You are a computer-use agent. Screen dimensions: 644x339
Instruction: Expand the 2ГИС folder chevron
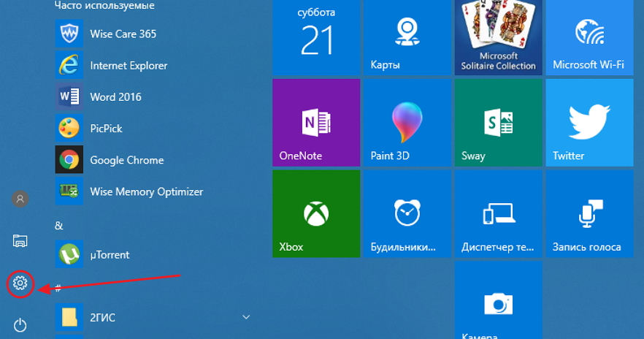(246, 317)
